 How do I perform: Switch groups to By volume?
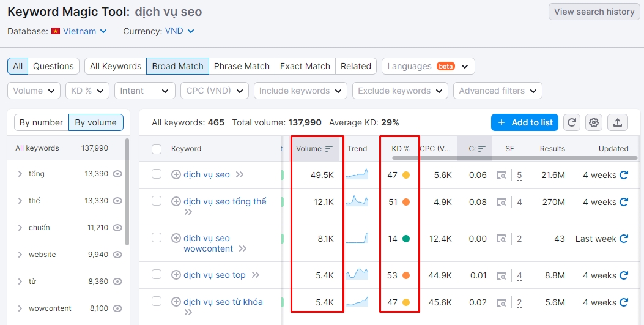coord(95,122)
